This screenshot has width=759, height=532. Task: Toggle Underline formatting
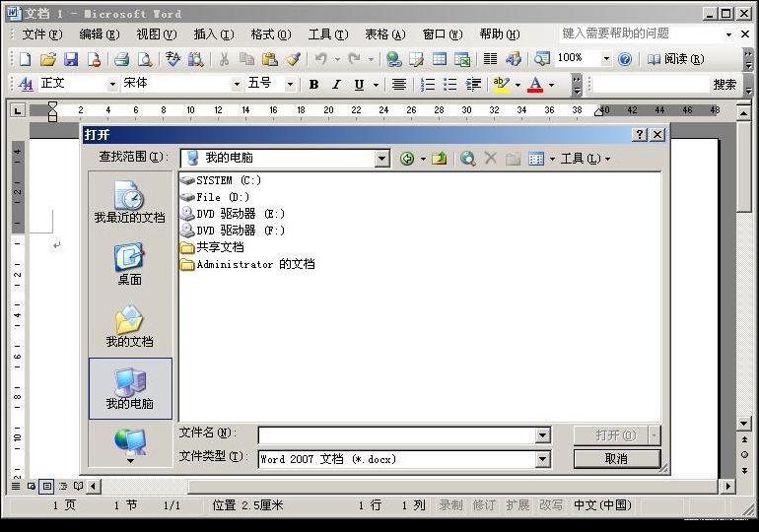[359, 85]
